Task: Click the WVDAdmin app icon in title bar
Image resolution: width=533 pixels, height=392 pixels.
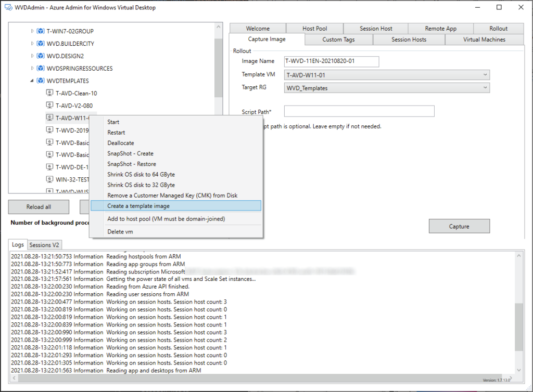Action: click(x=8, y=8)
